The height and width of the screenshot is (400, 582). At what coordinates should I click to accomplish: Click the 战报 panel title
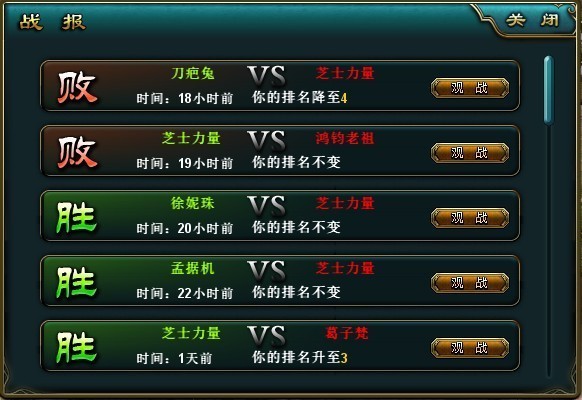click(52, 22)
